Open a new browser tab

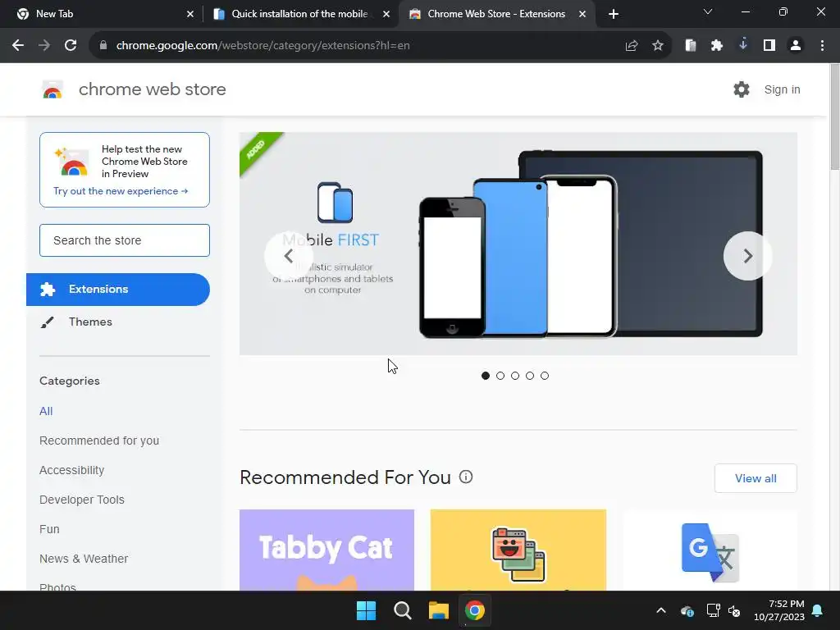(614, 14)
